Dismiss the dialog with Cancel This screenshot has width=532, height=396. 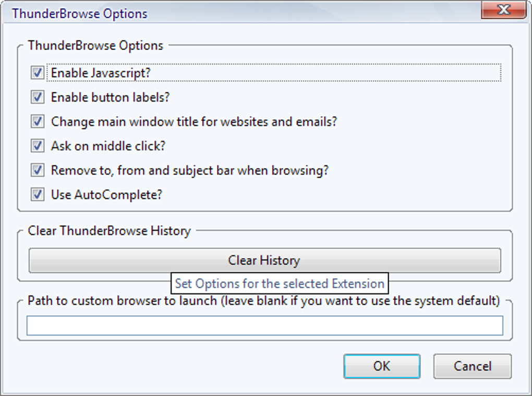(472, 366)
